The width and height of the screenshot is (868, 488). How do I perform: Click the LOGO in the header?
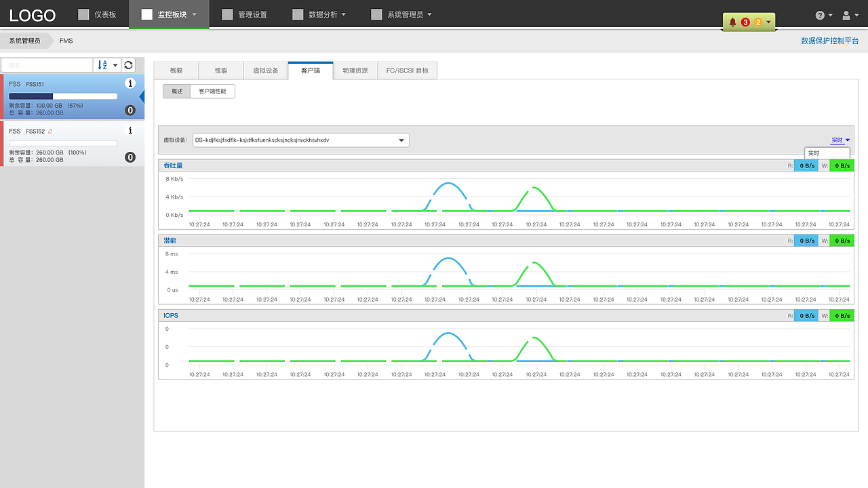tap(33, 15)
